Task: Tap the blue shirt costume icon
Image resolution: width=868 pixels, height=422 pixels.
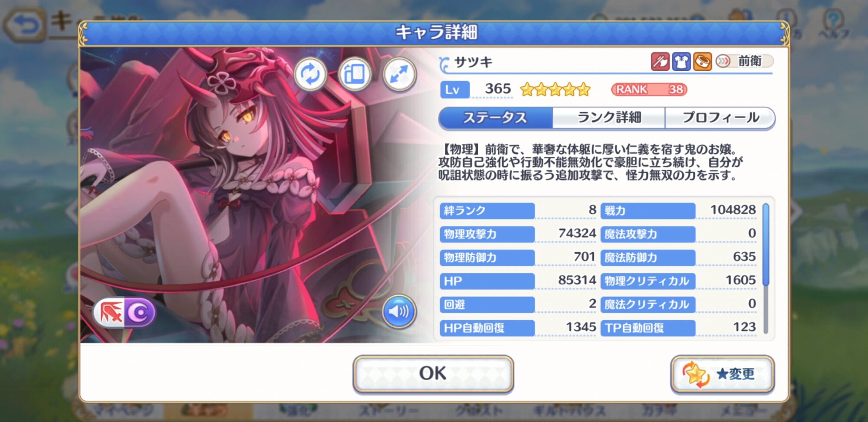Action: pyautogui.click(x=681, y=62)
